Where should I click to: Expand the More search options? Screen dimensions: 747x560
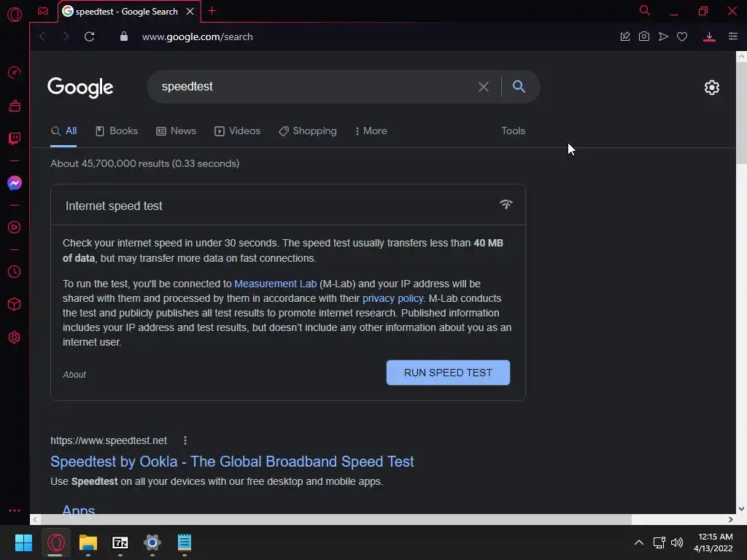(x=371, y=131)
